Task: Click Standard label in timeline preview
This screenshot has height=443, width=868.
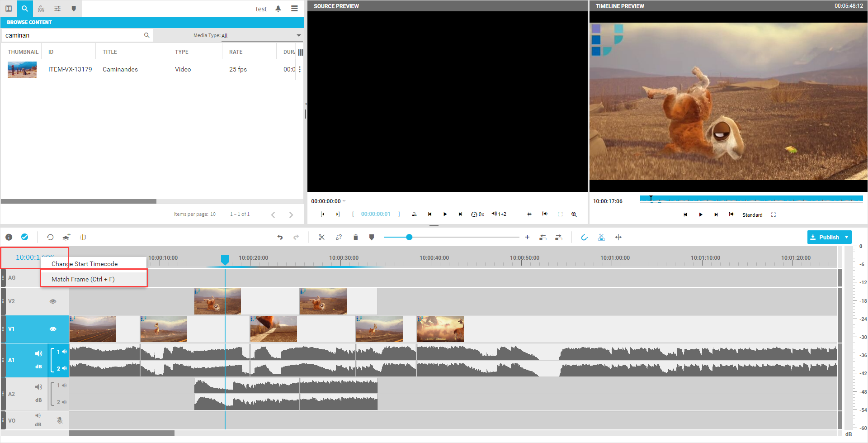Action: (752, 215)
